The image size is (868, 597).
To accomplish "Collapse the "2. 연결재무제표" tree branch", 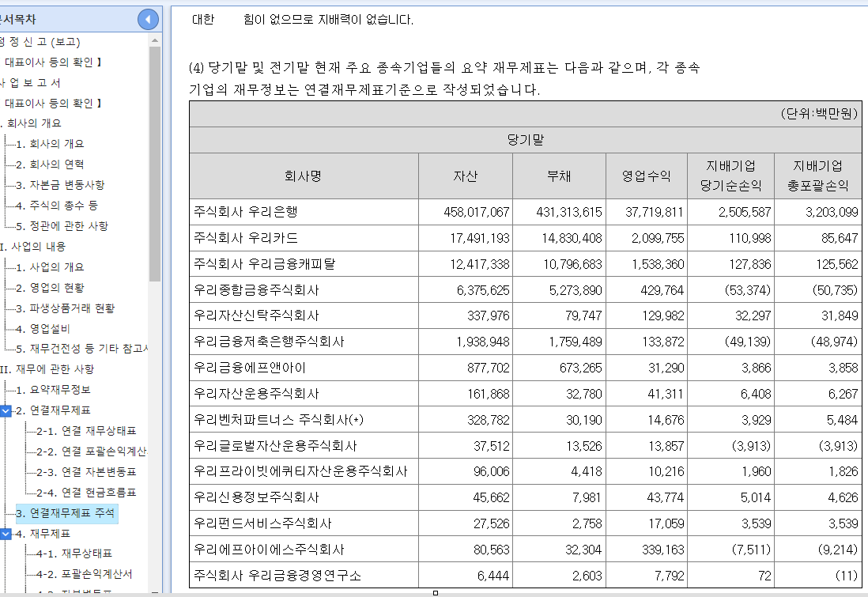I will coord(7,412).
